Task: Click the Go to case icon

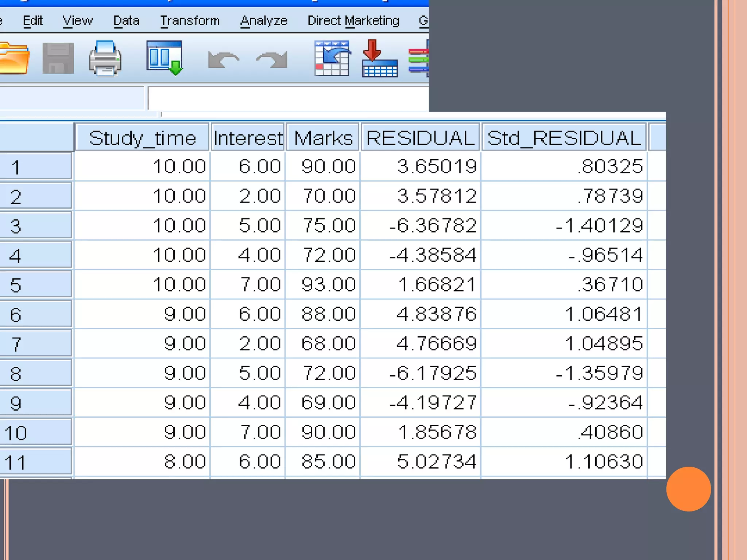Action: point(332,58)
